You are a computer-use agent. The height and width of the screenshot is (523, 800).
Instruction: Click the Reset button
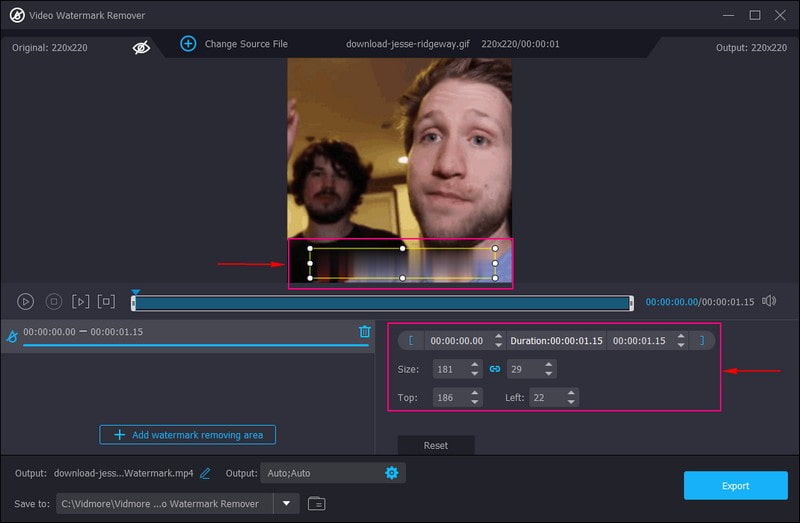(435, 445)
